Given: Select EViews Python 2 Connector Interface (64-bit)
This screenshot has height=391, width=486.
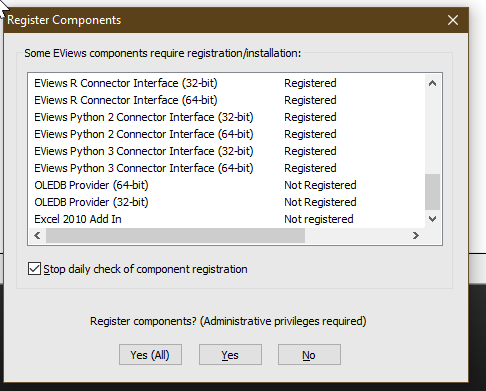Looking at the screenshot, I should point(227,134).
